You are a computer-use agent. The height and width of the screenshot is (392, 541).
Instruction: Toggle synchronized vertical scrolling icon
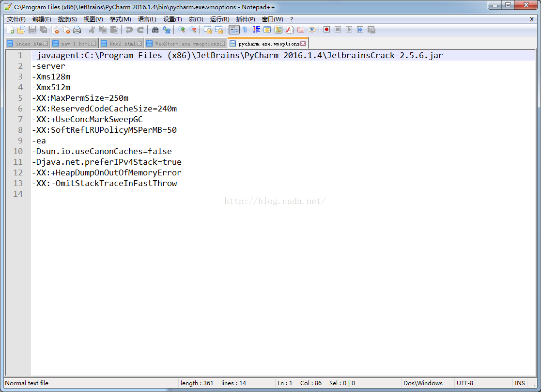click(x=208, y=30)
